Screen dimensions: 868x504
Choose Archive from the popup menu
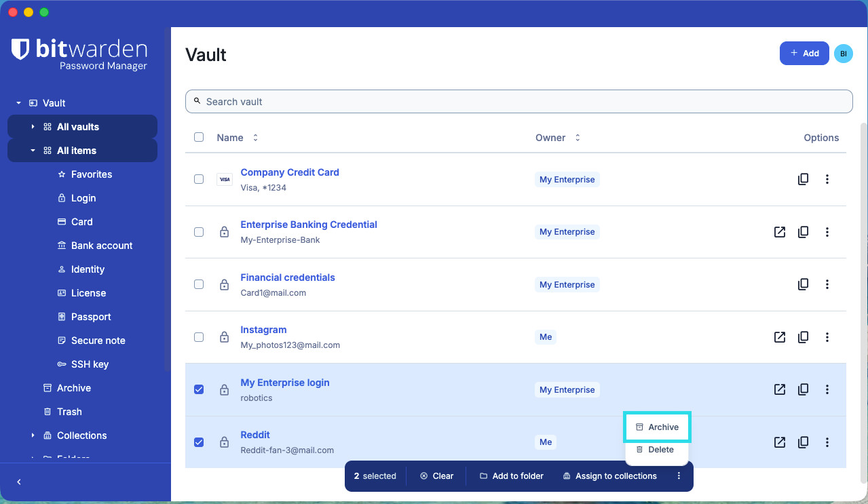[x=657, y=427]
